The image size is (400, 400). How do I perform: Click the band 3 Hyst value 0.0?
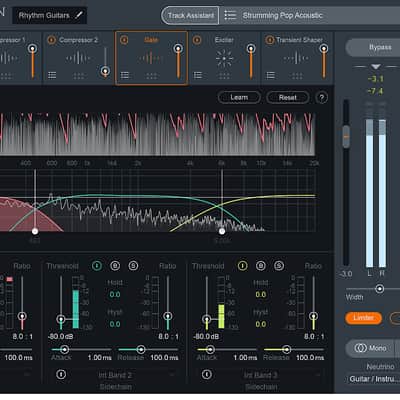pos(261,324)
